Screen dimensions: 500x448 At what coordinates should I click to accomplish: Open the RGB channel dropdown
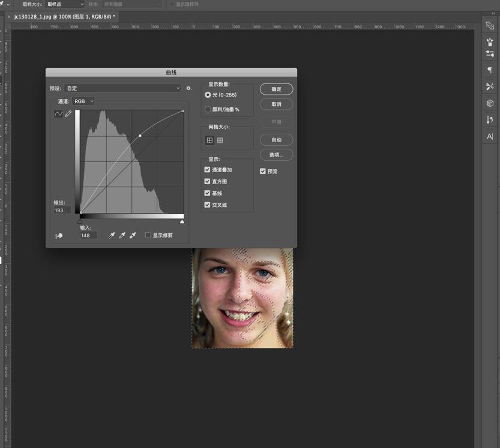pos(83,101)
